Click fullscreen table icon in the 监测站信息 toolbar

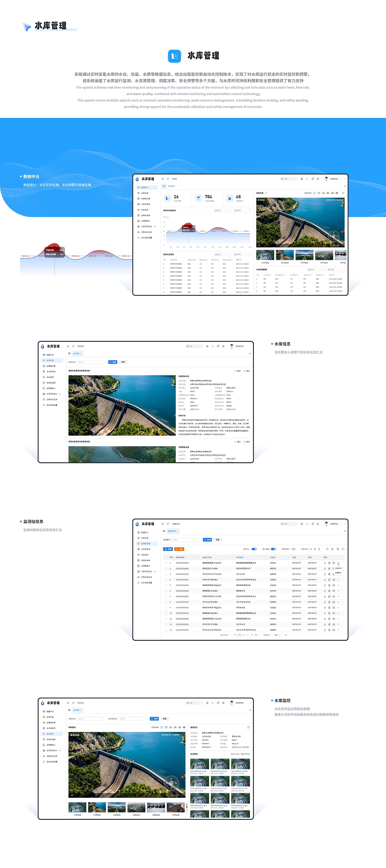pos(343,549)
